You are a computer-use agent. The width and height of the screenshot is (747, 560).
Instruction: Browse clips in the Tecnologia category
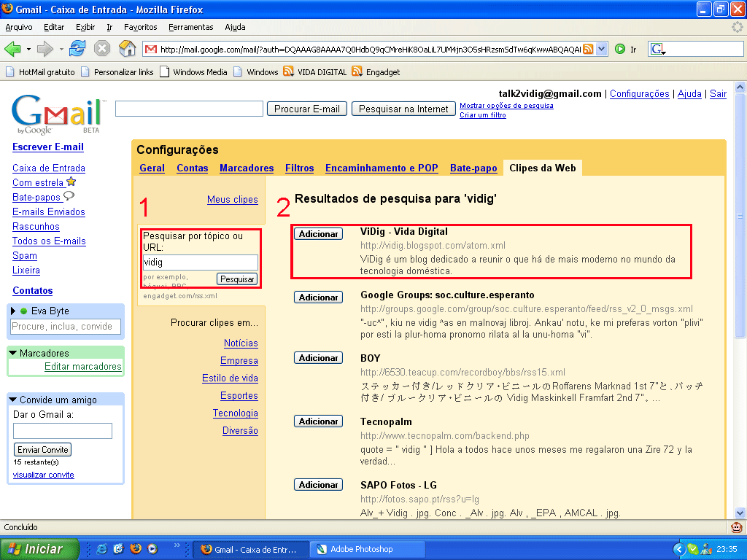click(236, 413)
